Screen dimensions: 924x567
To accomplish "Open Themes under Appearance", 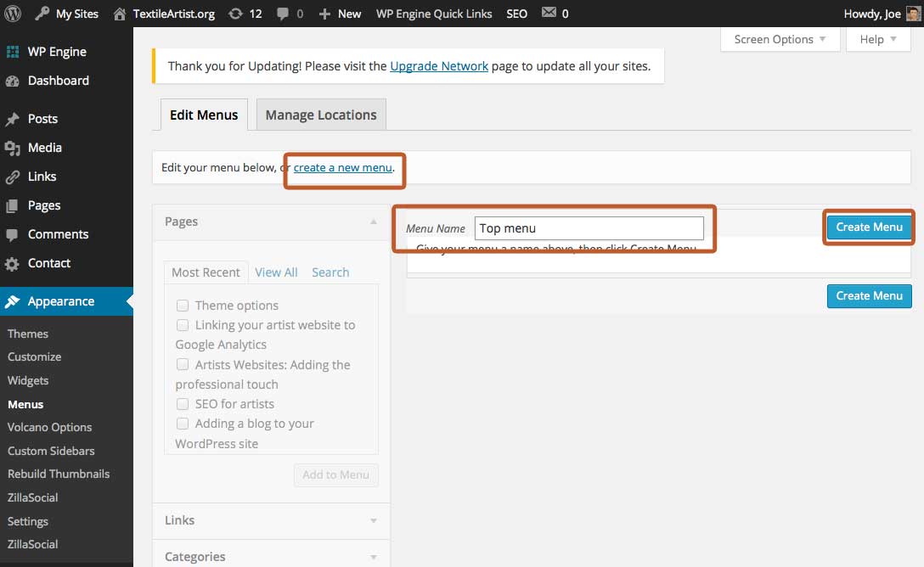I will pyautogui.click(x=28, y=334).
